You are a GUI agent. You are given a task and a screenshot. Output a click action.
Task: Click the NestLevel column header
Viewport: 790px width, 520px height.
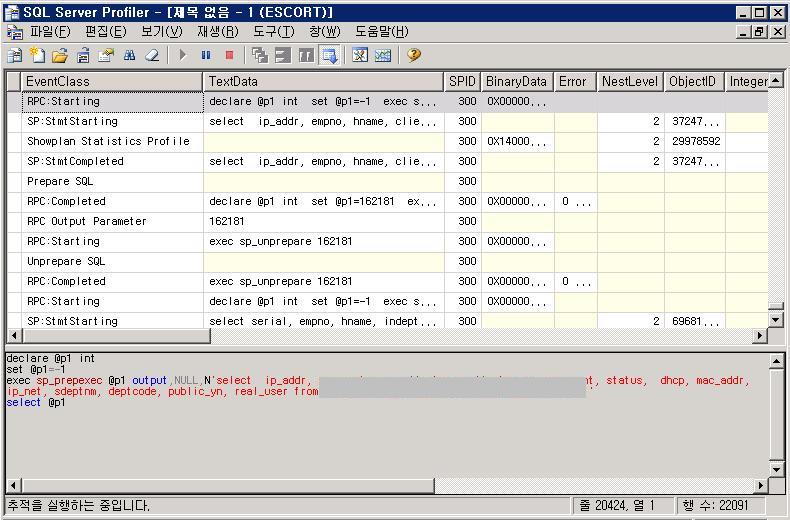(630, 82)
